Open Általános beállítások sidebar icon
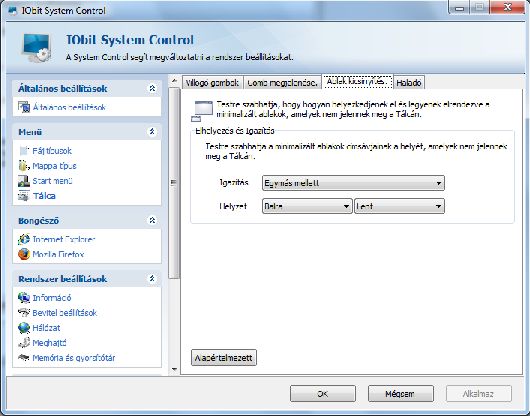Screen dimensions: 530x416 point(24,107)
